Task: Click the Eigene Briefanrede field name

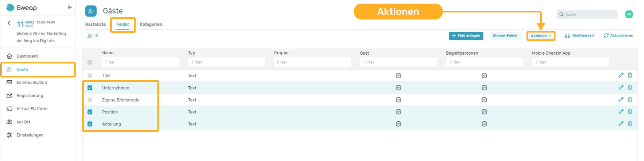Action: 121,100
